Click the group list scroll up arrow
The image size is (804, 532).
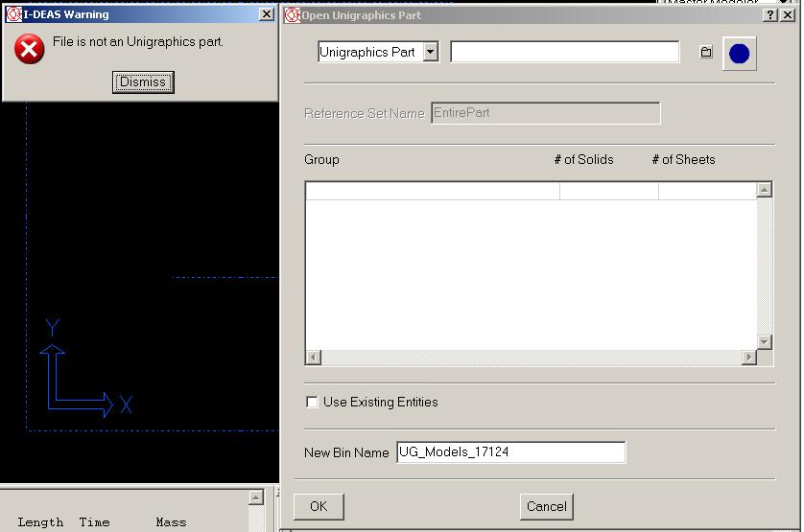764,190
